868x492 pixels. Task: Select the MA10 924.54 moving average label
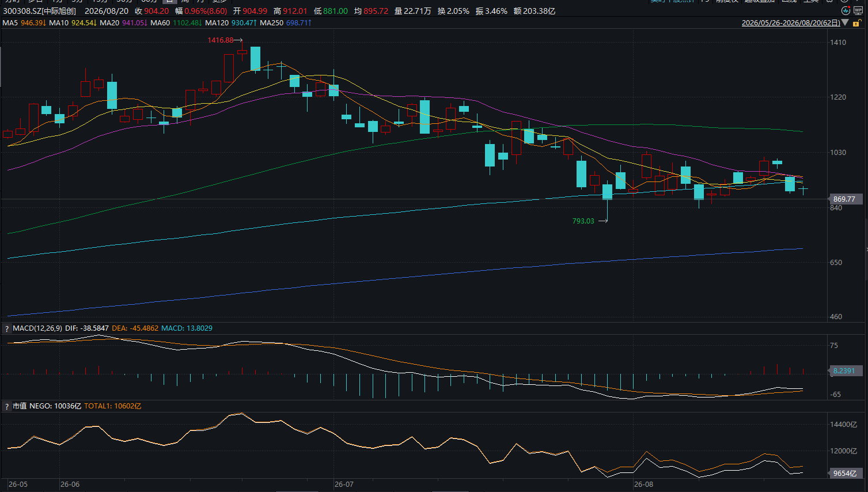[x=73, y=23]
